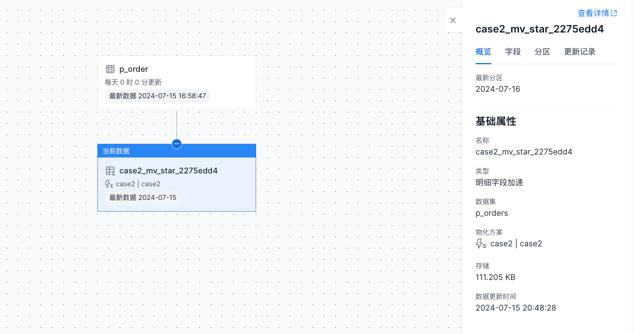Click the lightning icon under 物化方案
Screen dimensions: 644x334
[481, 244]
